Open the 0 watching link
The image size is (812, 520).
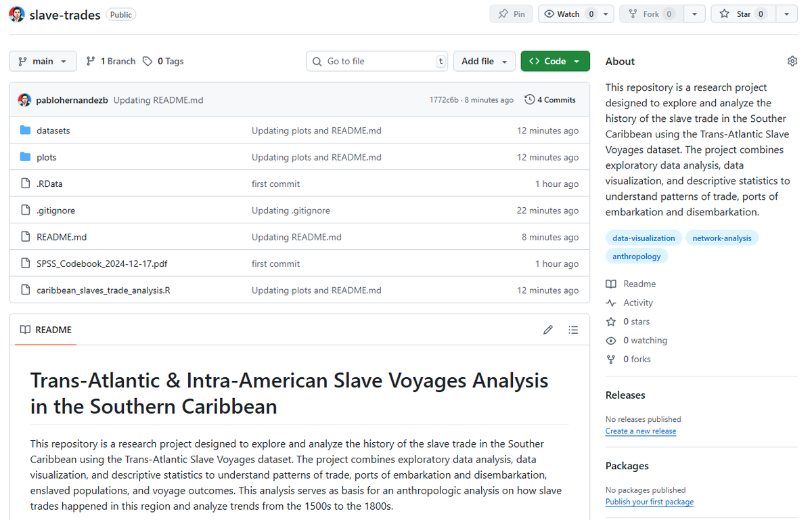645,341
